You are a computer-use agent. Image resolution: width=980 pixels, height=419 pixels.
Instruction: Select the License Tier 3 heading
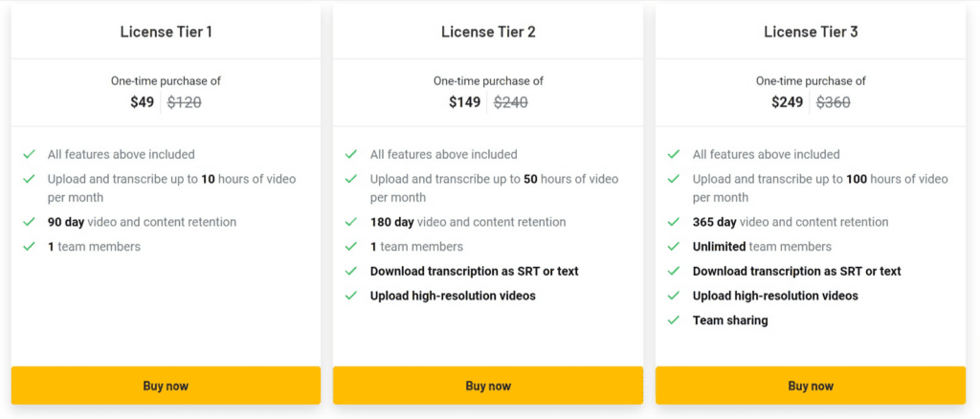[x=811, y=32]
